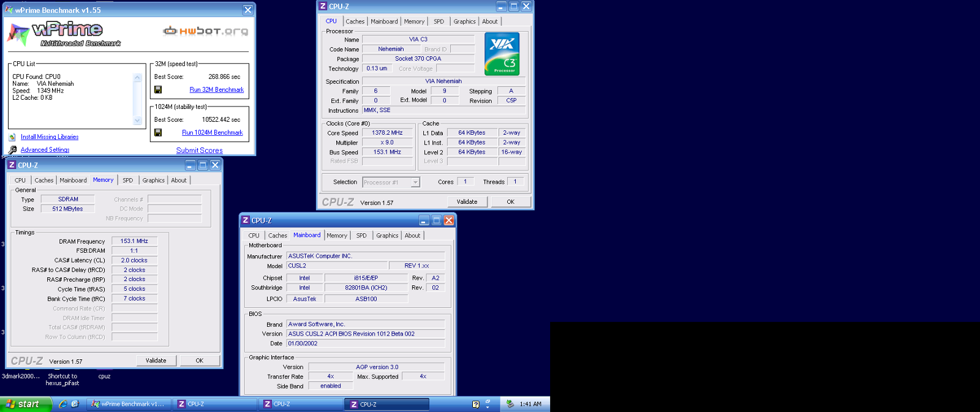Click the Z icon in the Memory CPU-Z title bar

pyautogui.click(x=11, y=165)
